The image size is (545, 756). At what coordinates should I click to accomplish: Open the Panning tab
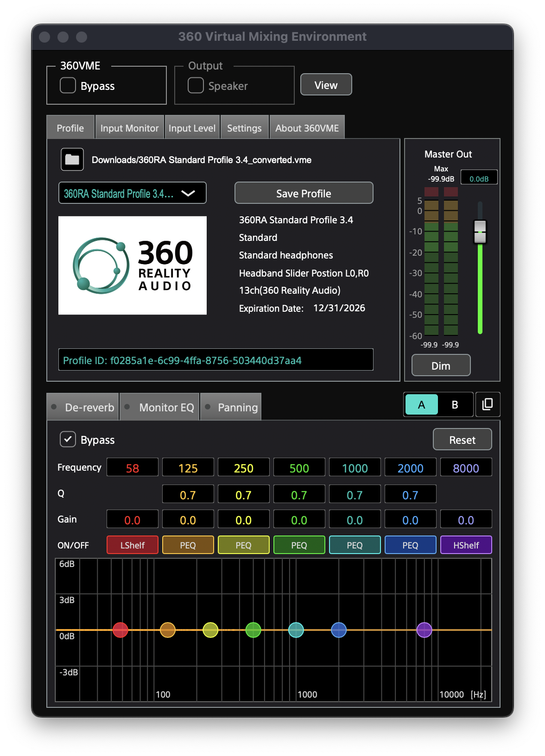237,408
